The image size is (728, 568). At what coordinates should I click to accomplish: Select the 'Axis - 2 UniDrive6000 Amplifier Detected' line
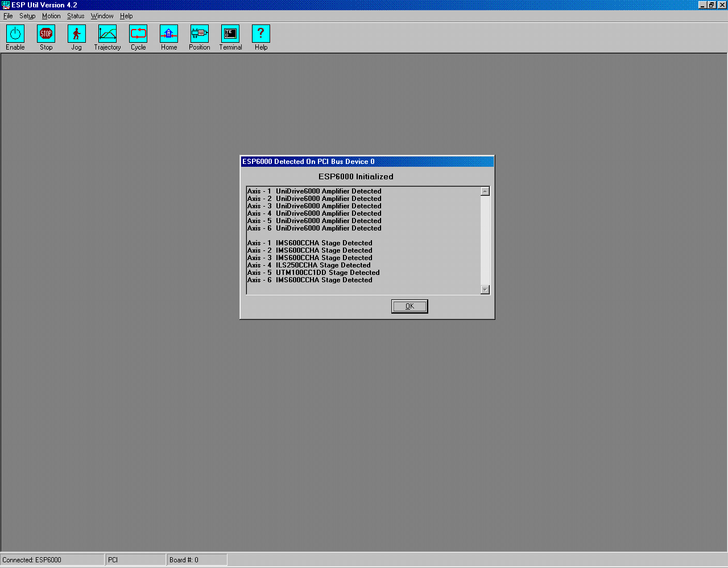315,199
